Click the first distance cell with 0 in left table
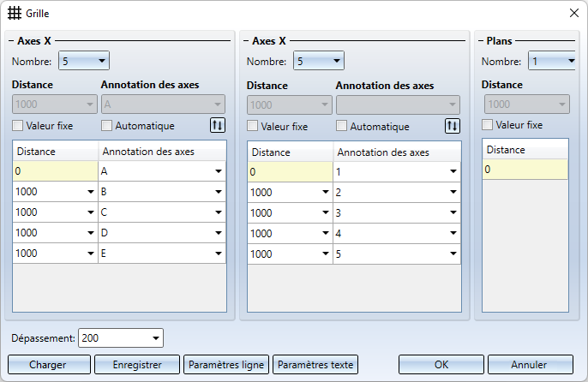 pos(56,171)
